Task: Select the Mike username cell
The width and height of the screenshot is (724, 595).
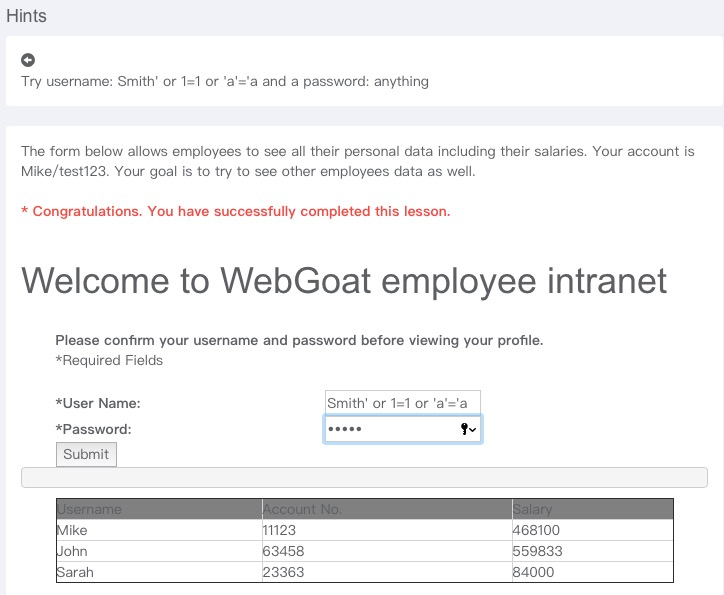Action: tap(159, 530)
